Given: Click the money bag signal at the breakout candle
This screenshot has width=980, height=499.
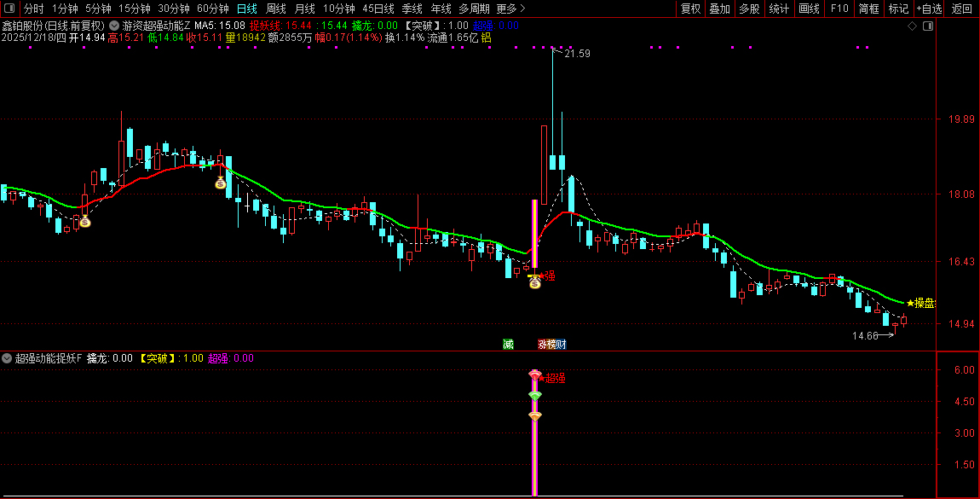Looking at the screenshot, I should pyautogui.click(x=534, y=282).
